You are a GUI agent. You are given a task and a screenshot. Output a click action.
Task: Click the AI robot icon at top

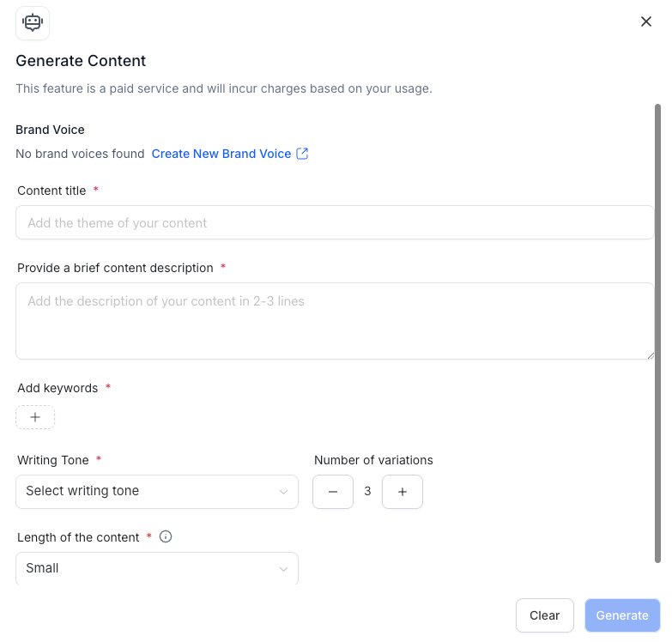[x=33, y=23]
